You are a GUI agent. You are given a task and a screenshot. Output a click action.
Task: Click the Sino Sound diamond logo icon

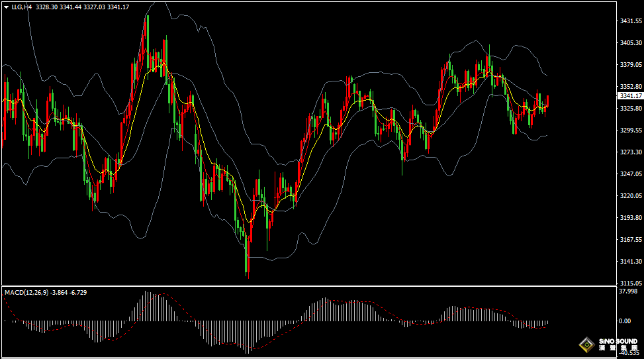(587, 344)
